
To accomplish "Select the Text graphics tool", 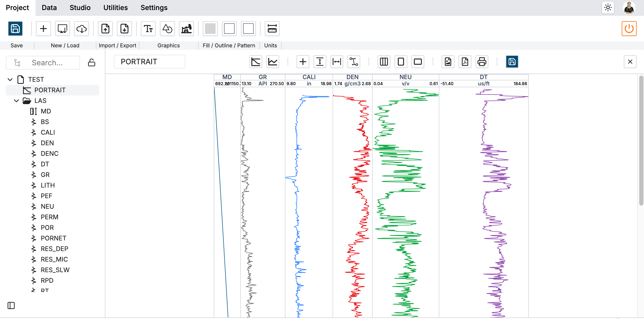I will tap(148, 29).
